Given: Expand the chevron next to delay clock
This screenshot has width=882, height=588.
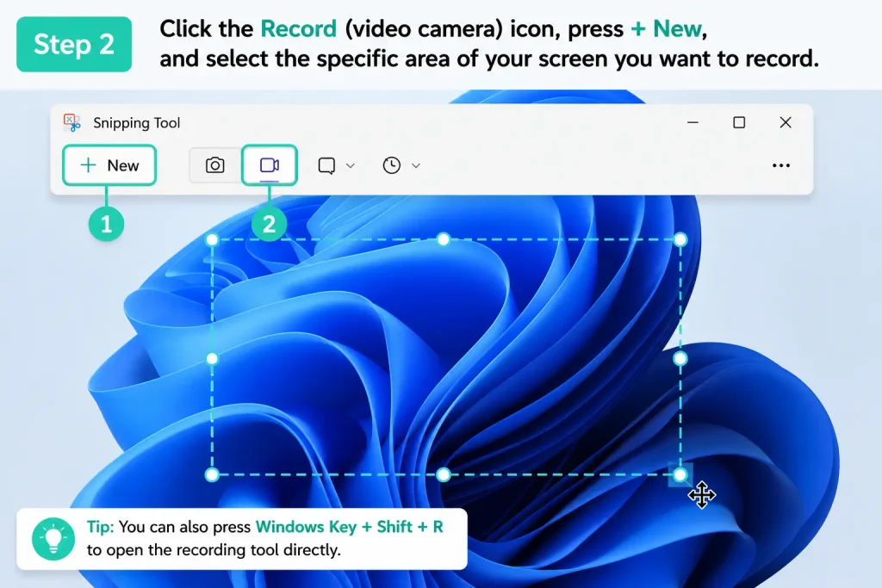Looking at the screenshot, I should [416, 166].
